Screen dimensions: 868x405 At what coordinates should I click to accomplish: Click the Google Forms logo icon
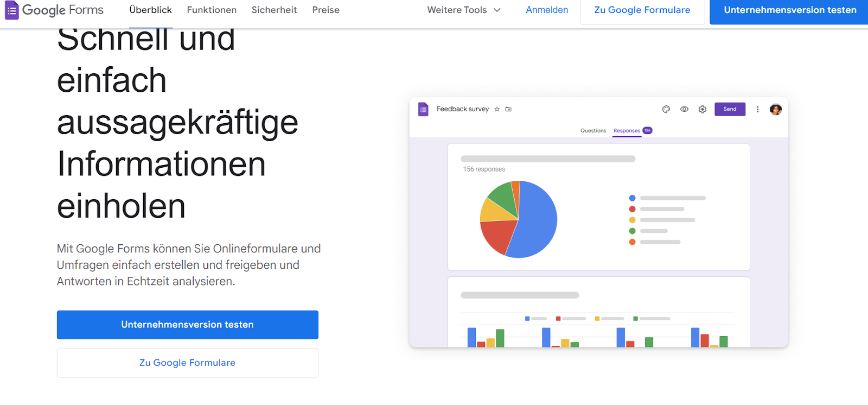11,10
